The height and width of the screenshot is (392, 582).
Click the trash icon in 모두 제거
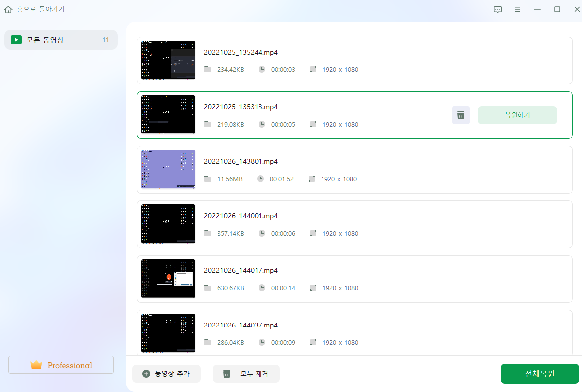tap(226, 374)
